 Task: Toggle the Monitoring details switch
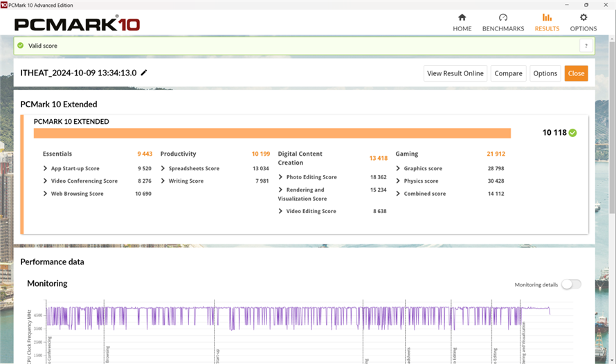tap(572, 284)
